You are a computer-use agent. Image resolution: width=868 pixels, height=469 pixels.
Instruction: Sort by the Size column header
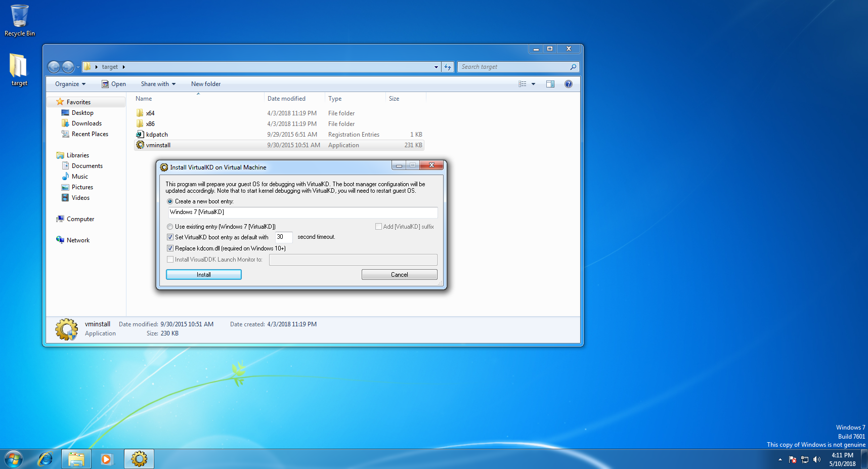click(x=406, y=99)
